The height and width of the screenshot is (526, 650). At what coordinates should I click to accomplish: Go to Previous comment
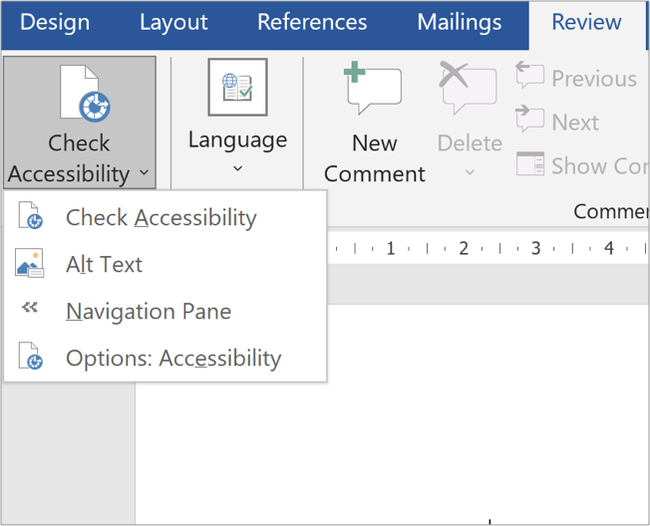(x=576, y=78)
